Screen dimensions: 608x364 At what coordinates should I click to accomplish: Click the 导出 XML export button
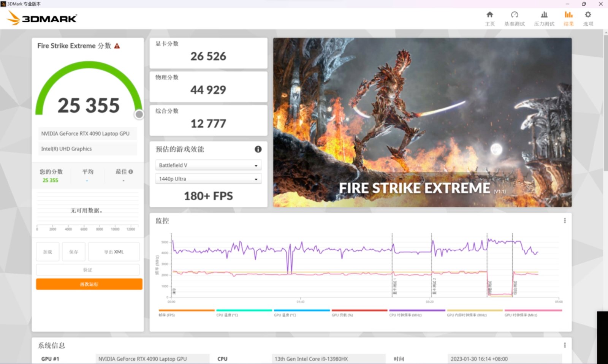114,252
